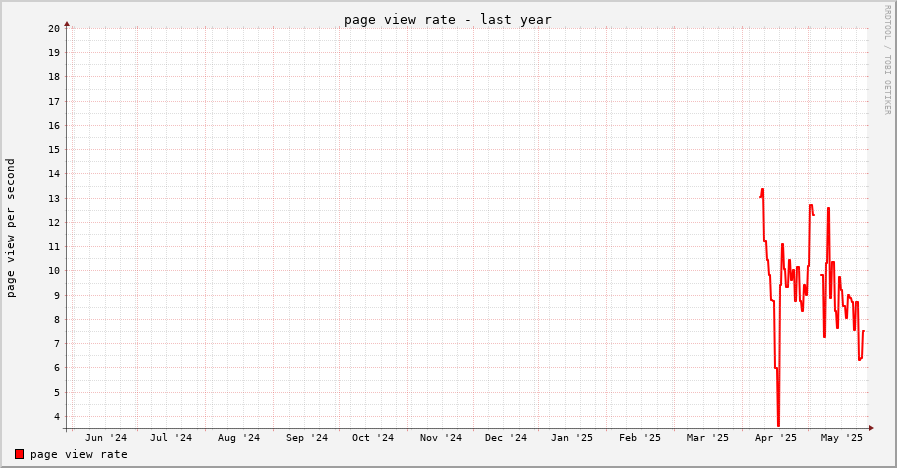Image resolution: width=897 pixels, height=468 pixels.
Task: Click the y-axis value 9
Action: 57,296
